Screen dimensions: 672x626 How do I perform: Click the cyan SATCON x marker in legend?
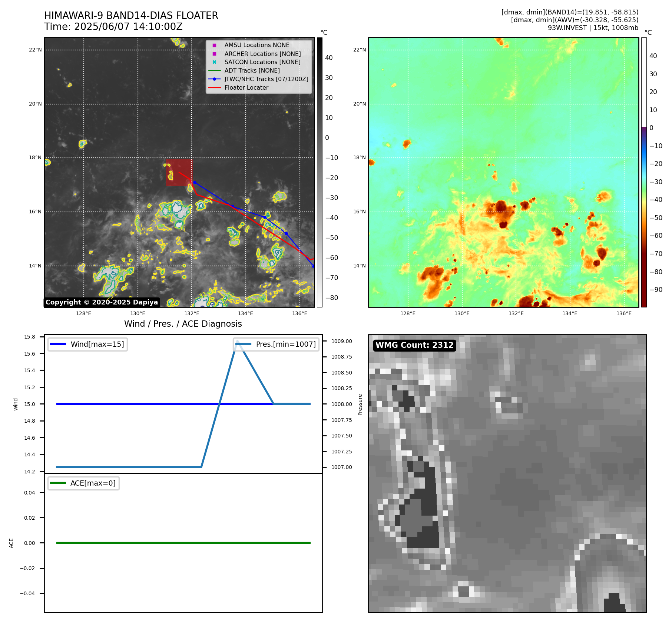[214, 62]
